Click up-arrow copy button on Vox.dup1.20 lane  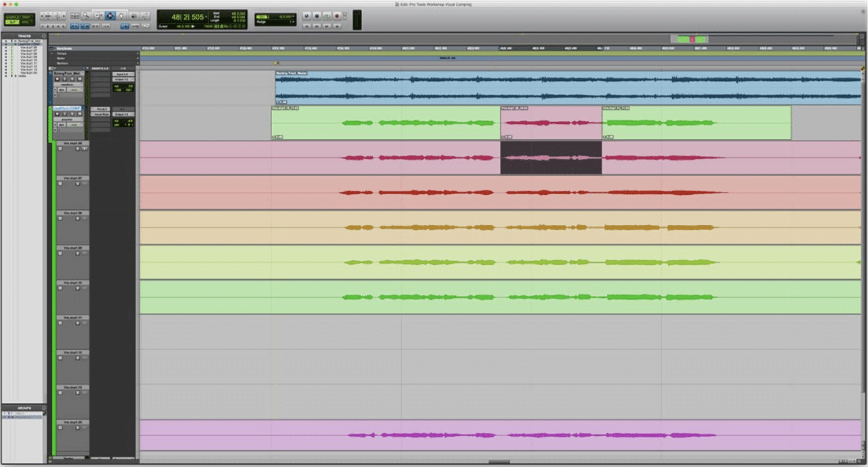pyautogui.click(x=85, y=427)
